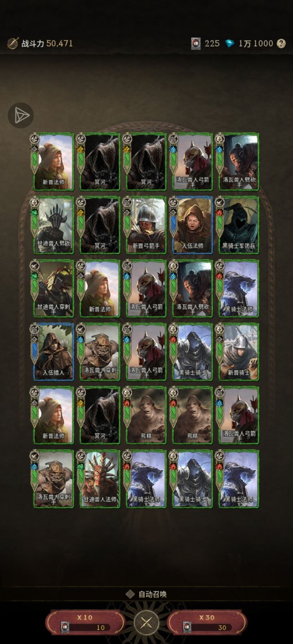
Task: Open the help question mark icon
Action: coord(281,44)
